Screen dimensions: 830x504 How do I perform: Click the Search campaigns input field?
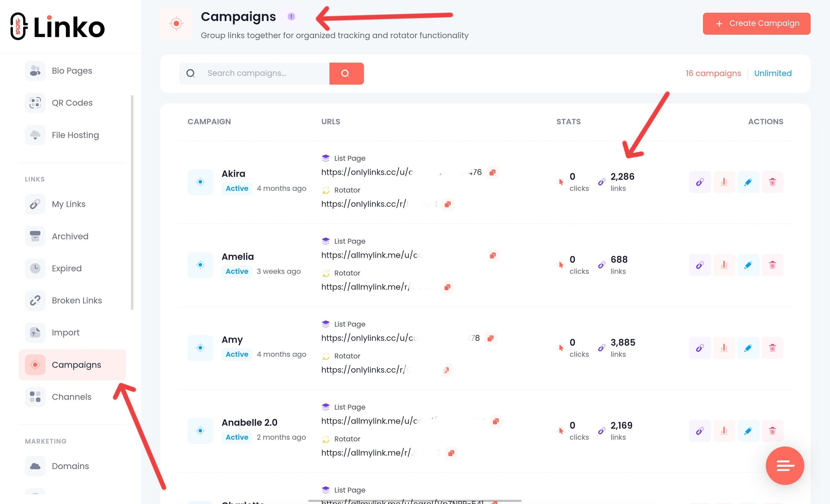click(265, 73)
